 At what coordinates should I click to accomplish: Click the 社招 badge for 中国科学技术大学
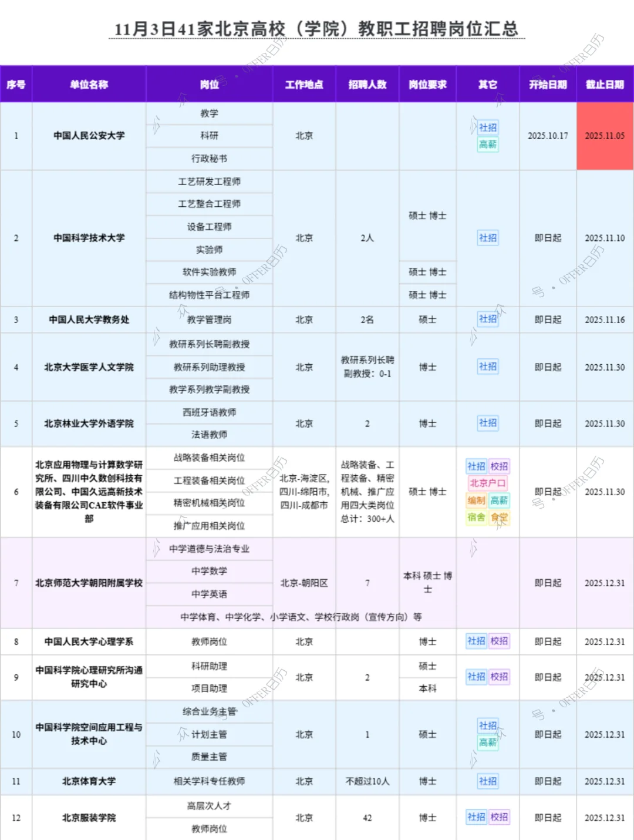click(x=487, y=238)
